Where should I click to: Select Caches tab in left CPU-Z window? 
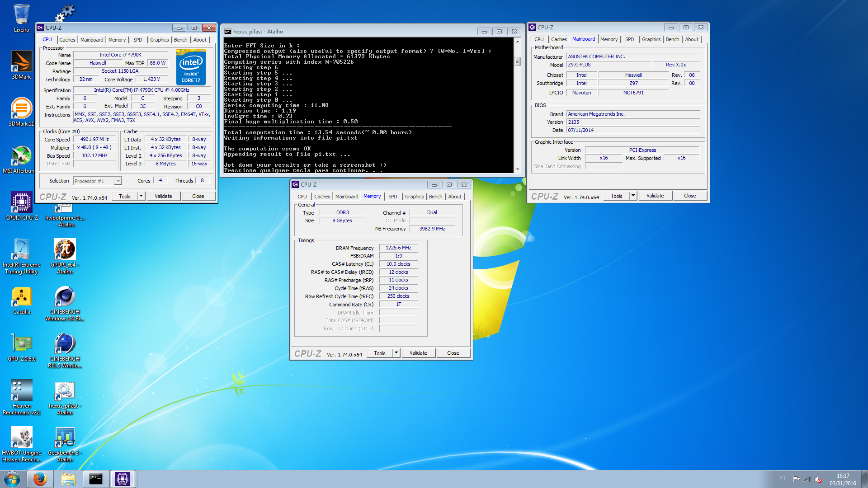[x=67, y=40]
